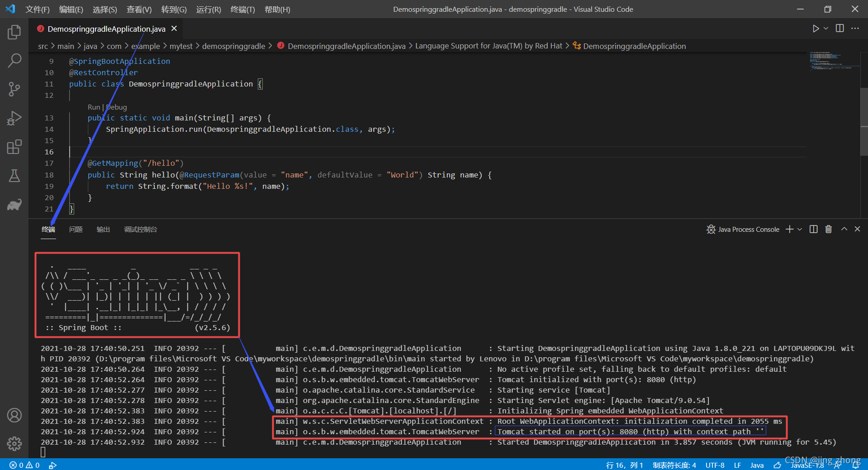Screen dimensions: 868x470
Task: Maximize the panel with the up chevron
Action: [x=844, y=230]
